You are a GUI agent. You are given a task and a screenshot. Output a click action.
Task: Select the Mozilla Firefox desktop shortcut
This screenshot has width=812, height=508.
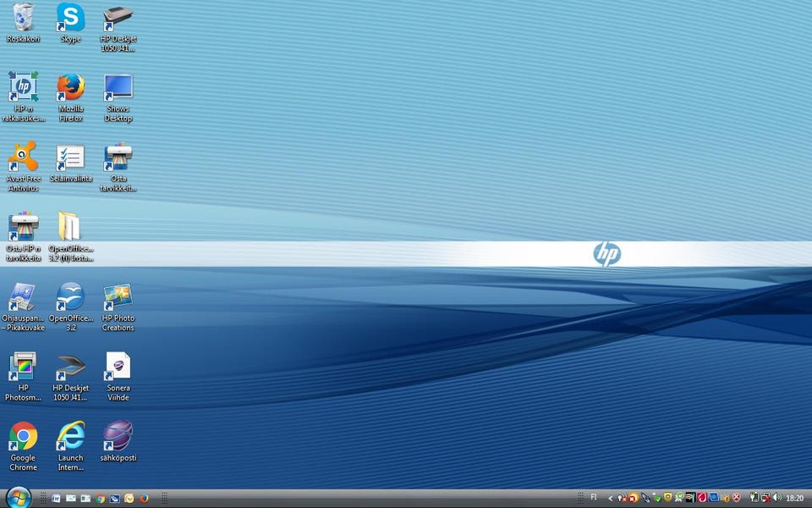click(x=71, y=97)
